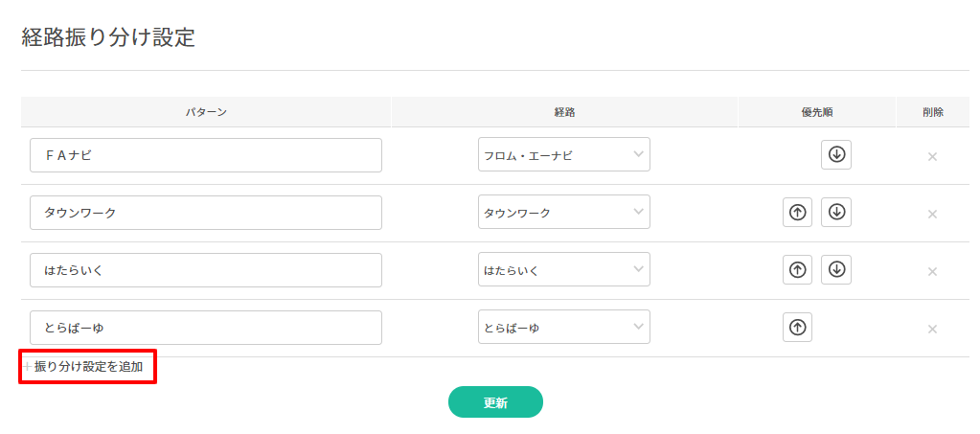
Task: Open the タウンワーク route dropdown
Action: (563, 213)
